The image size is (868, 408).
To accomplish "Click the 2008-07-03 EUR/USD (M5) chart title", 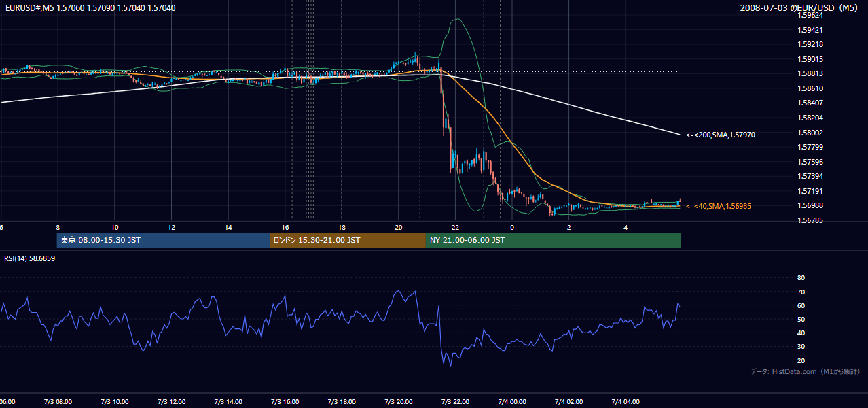I will [800, 8].
